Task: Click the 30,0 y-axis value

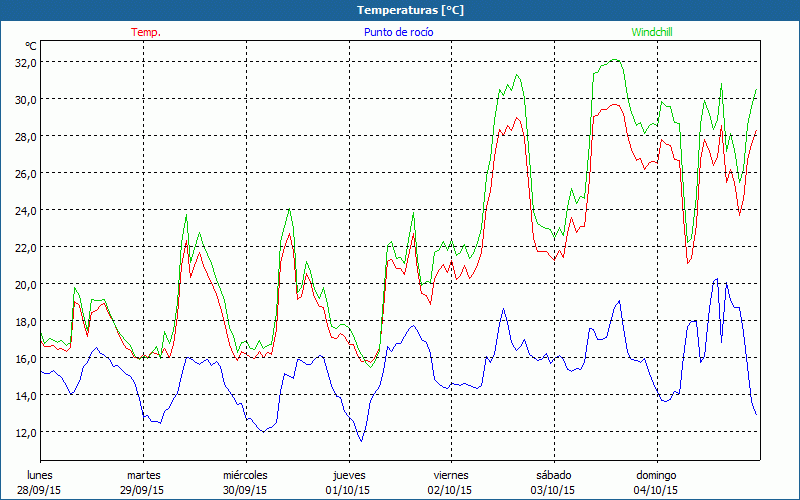Action: tap(25, 99)
